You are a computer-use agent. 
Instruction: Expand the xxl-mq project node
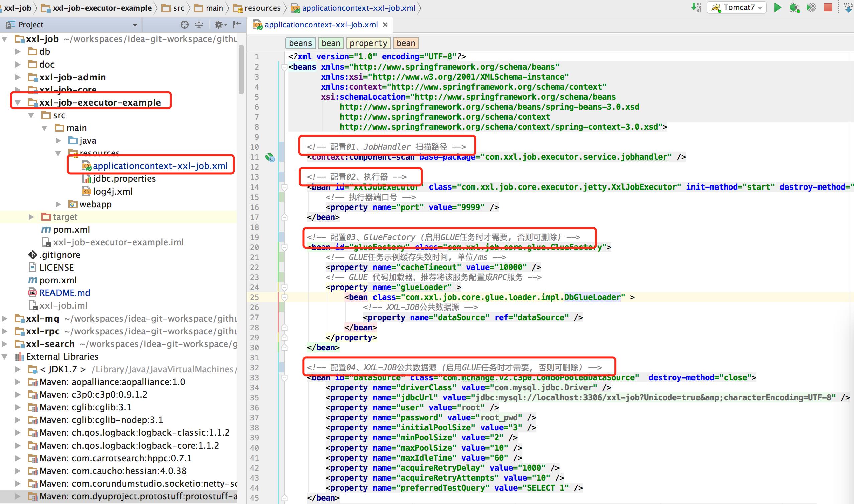5,318
